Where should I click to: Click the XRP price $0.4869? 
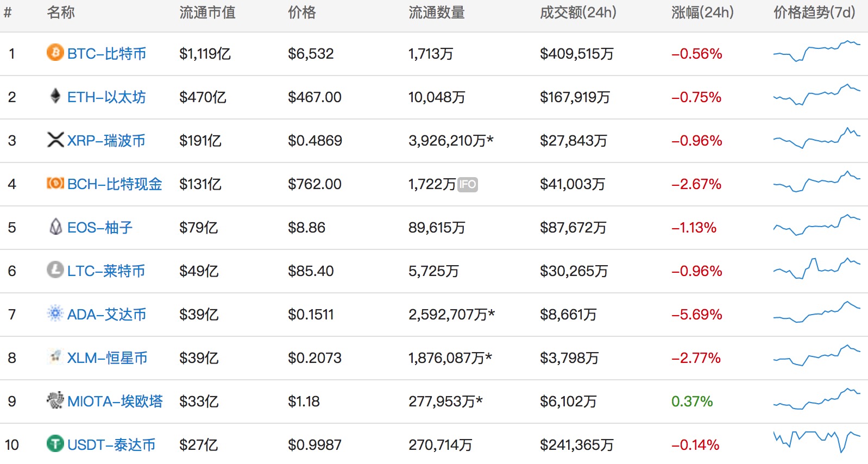click(315, 141)
